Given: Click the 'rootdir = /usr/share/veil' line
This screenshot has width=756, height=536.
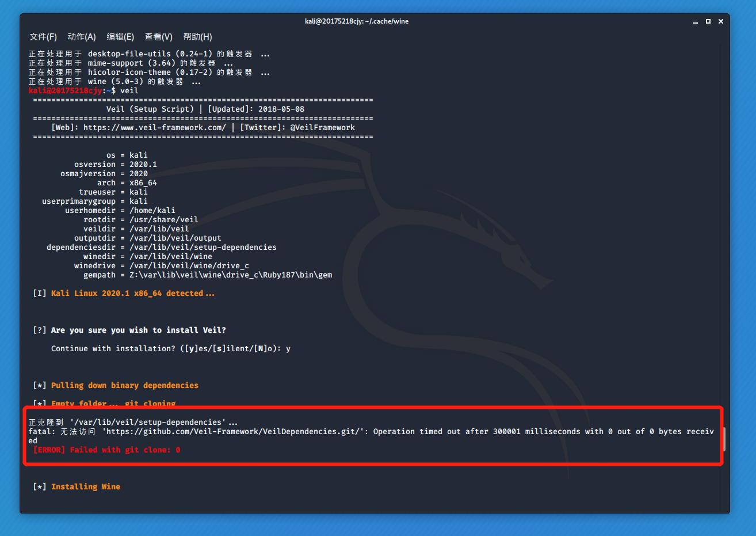Looking at the screenshot, I should tap(141, 220).
